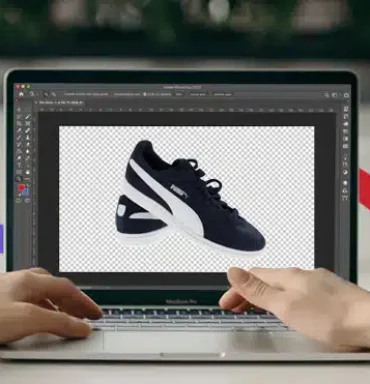This screenshot has width=370, height=384.
Task: Select the Zoom Out mode button
Action: [x=54, y=94]
